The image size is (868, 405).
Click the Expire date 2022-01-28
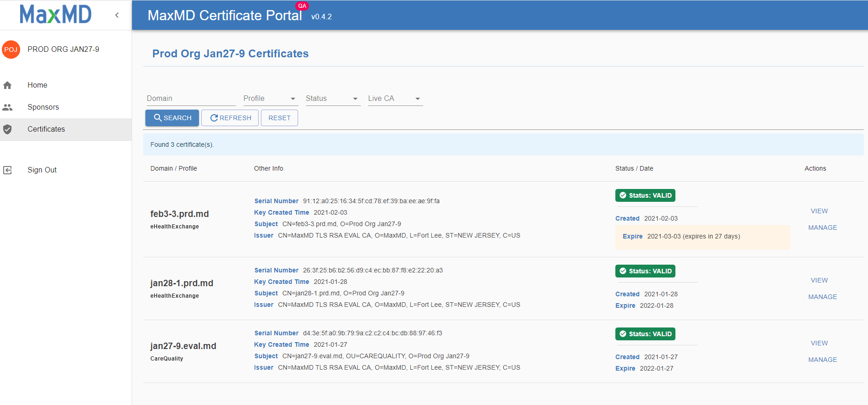coord(657,306)
